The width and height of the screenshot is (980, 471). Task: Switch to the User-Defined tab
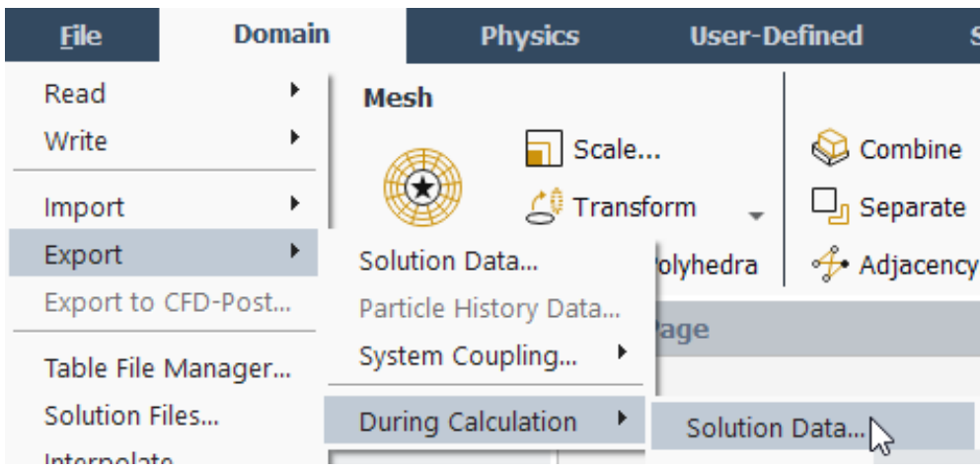(x=776, y=36)
